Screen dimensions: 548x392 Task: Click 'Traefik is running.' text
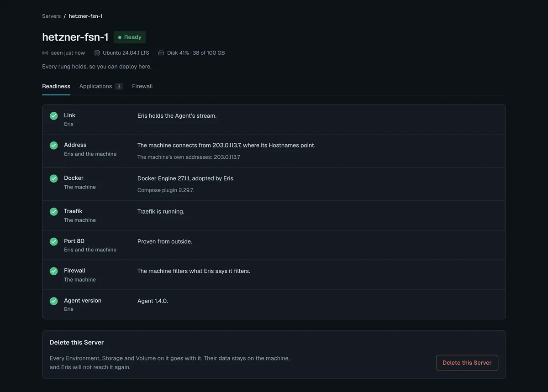(161, 212)
